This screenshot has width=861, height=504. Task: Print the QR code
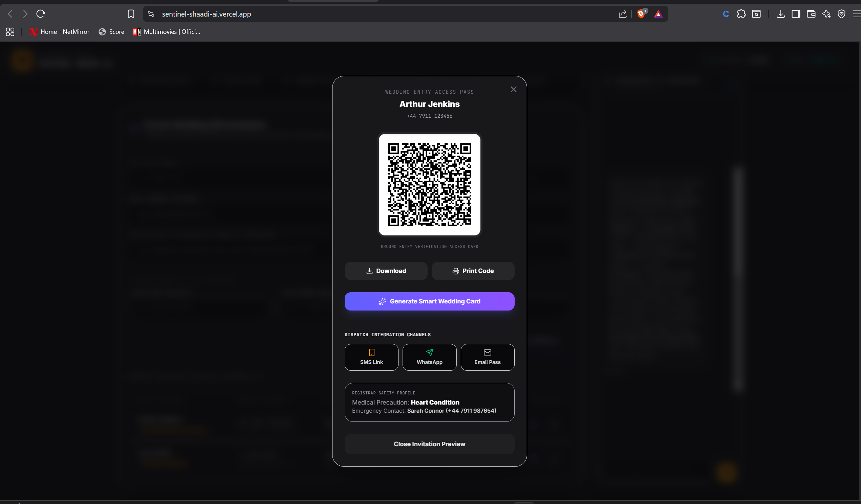(473, 271)
